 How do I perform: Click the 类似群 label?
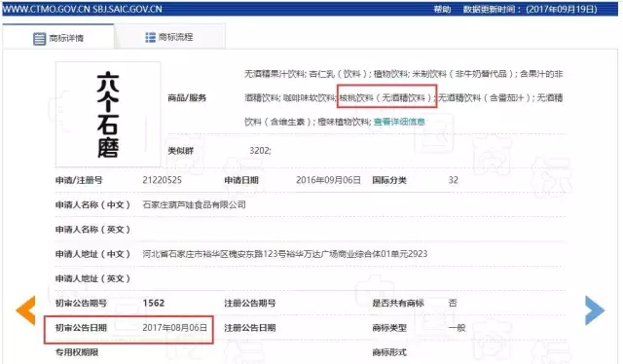point(181,151)
